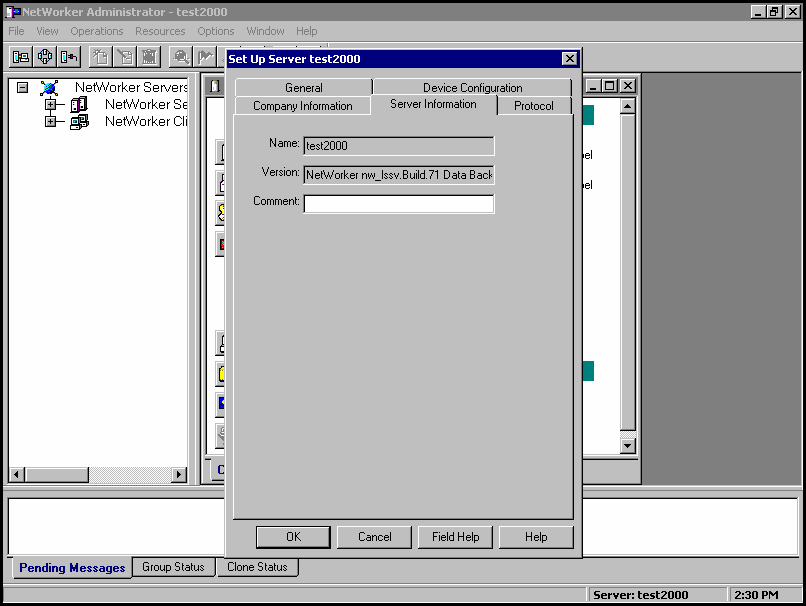Open the Help menu
Image resolution: width=806 pixels, height=606 pixels.
click(306, 31)
